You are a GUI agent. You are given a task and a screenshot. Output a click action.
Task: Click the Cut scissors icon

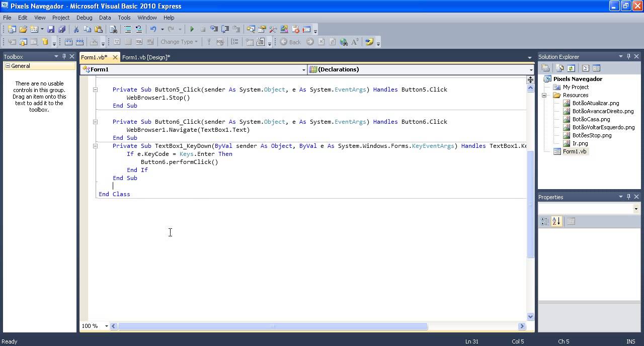pos(76,30)
